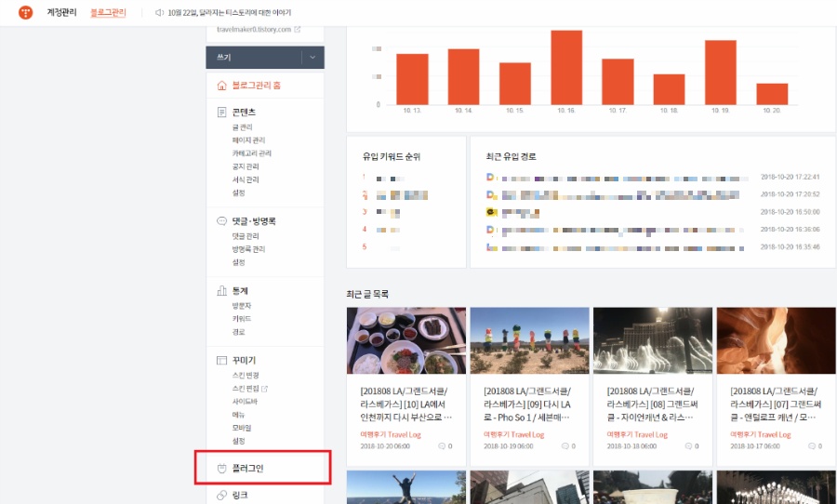Click the 10.19 bar in the visitor chart
This screenshot has height=504, width=837.
[721, 73]
